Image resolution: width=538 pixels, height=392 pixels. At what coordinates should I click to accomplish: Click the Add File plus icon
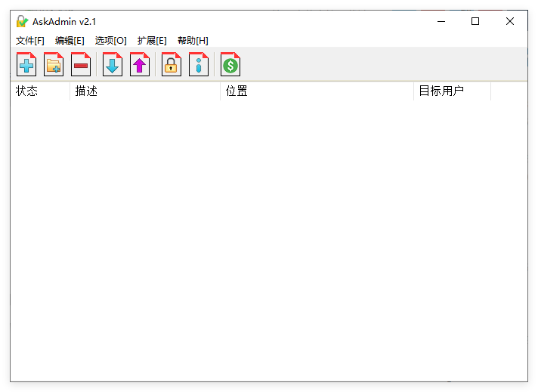click(26, 64)
